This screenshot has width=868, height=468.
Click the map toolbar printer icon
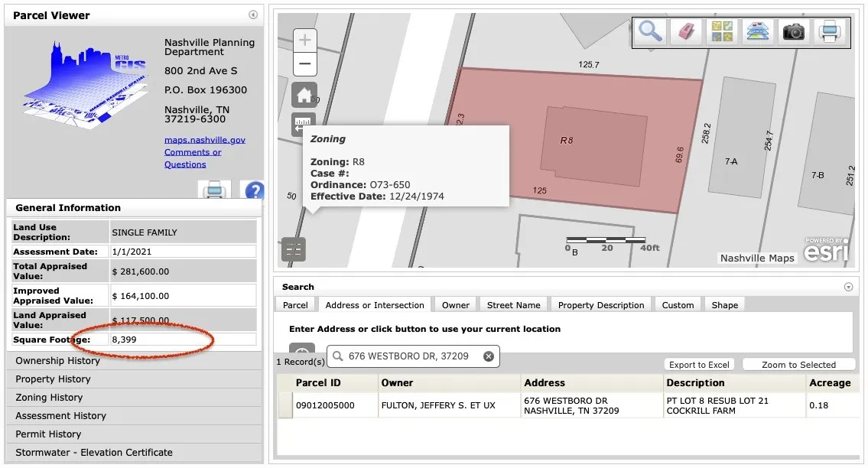pos(829,31)
